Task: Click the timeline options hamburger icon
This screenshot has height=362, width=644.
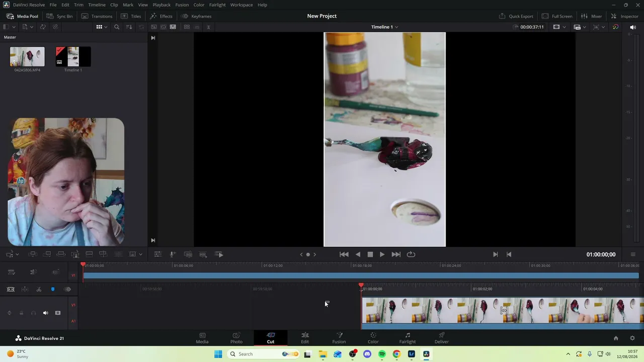Action: [x=633, y=254]
